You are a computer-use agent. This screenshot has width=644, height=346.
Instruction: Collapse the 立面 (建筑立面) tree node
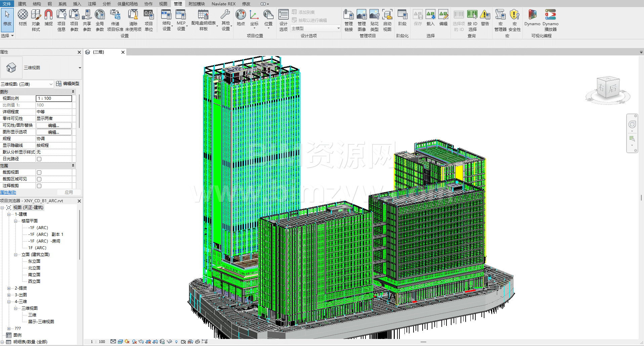click(15, 255)
